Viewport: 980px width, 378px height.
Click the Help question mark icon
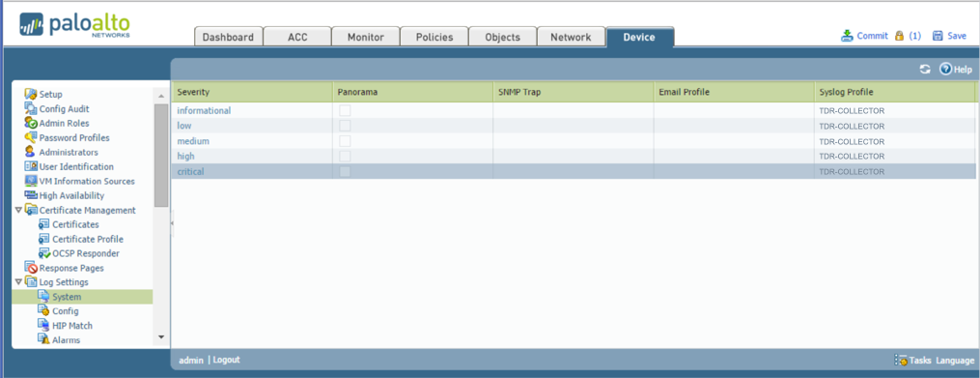coord(945,69)
